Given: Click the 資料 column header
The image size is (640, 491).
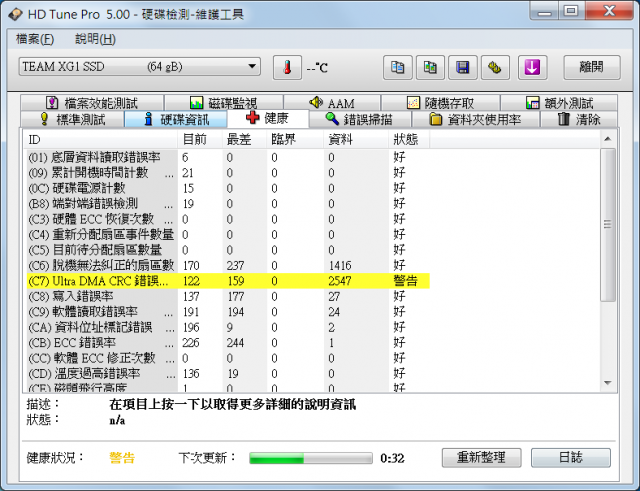Looking at the screenshot, I should pos(356,140).
